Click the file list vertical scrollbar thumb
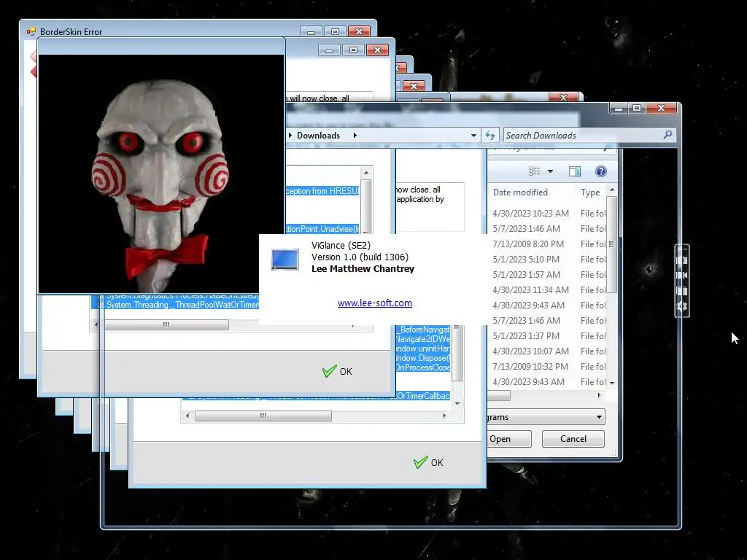This screenshot has width=747, height=560. pos(612,244)
